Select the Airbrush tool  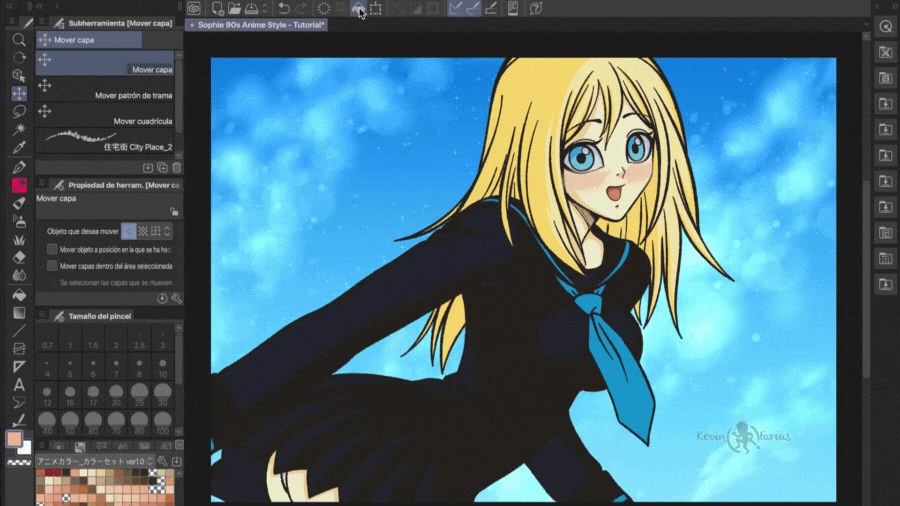coord(19,221)
